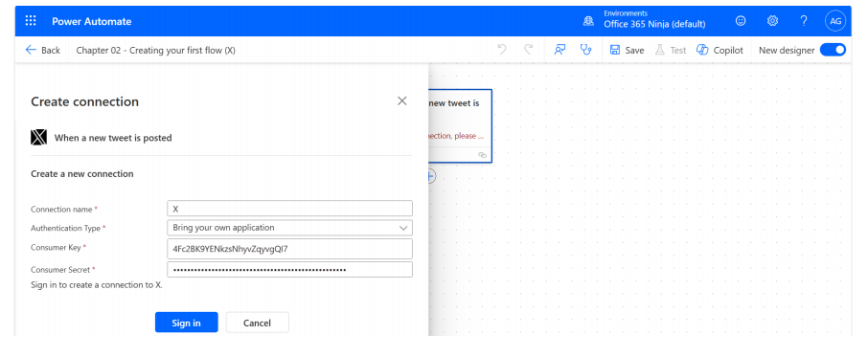
Task: Open the Settings gear icon
Action: (x=772, y=21)
